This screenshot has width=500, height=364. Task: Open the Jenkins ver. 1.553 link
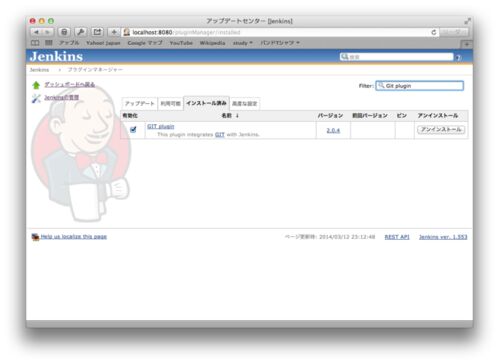pos(443,237)
